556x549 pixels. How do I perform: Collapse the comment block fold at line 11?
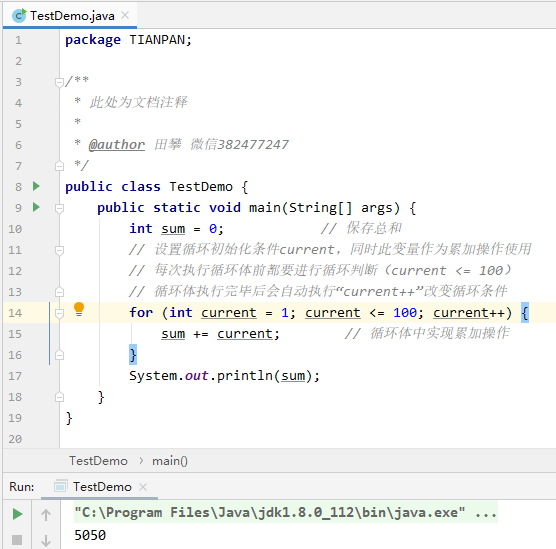tap(59, 250)
